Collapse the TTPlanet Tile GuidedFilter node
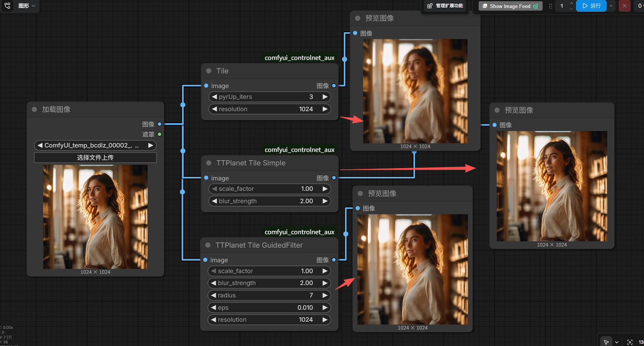This screenshot has width=644, height=346. (208, 245)
